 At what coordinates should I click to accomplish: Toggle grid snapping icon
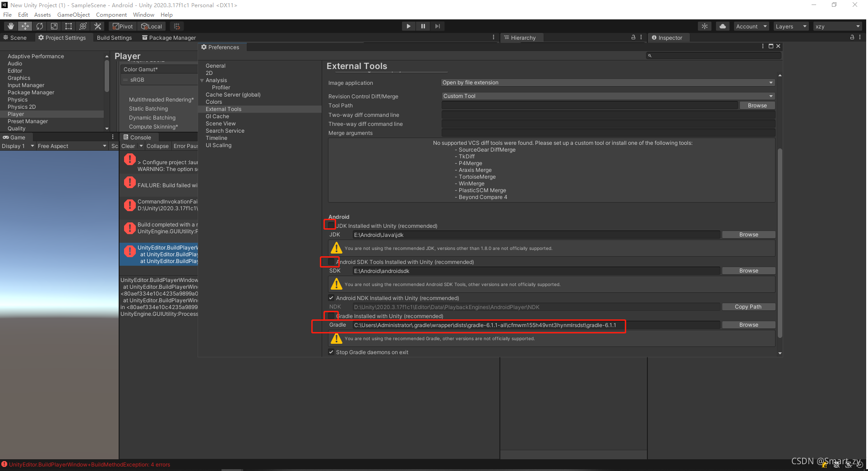pos(177,26)
